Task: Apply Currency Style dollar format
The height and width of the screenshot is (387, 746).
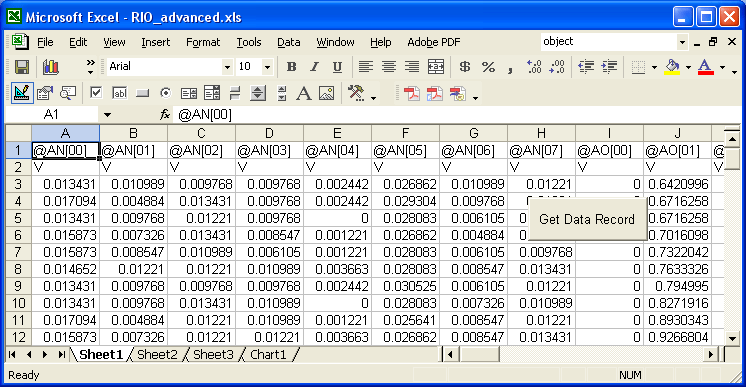Action: pyautogui.click(x=465, y=67)
